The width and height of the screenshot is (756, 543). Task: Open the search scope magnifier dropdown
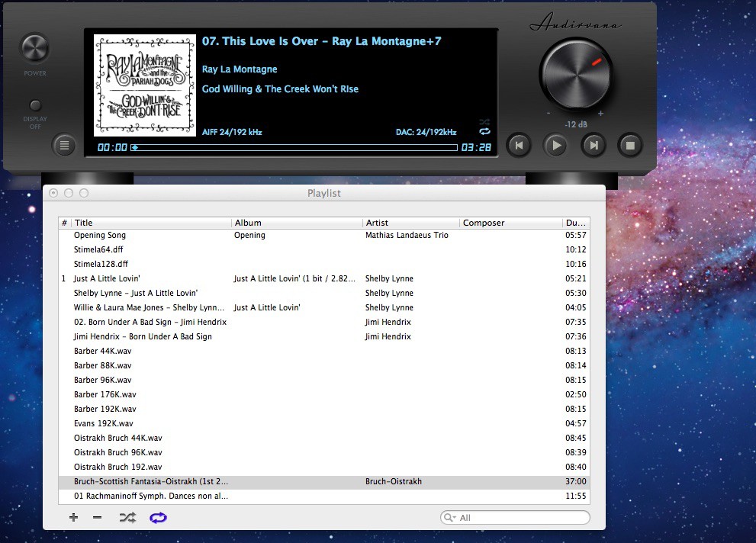[450, 518]
